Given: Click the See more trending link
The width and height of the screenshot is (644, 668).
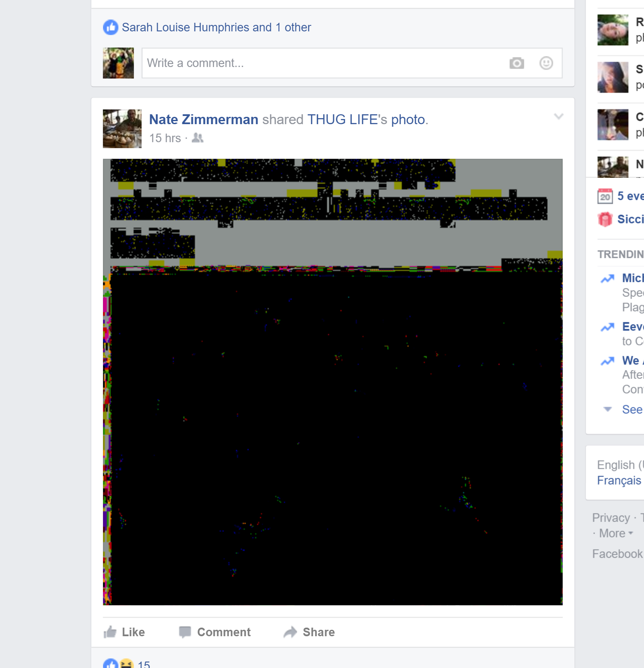Looking at the screenshot, I should pyautogui.click(x=633, y=409).
